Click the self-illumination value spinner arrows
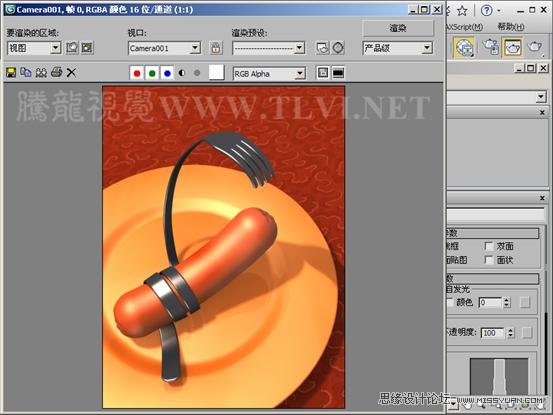 click(x=507, y=303)
